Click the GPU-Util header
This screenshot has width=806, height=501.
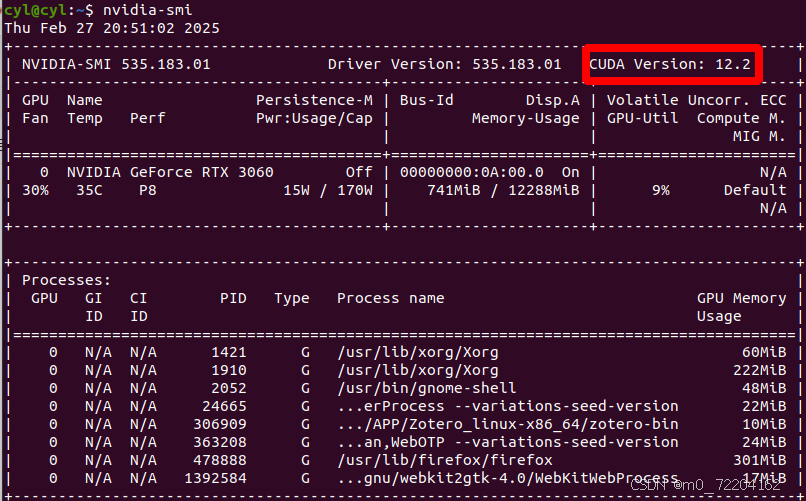click(x=643, y=119)
